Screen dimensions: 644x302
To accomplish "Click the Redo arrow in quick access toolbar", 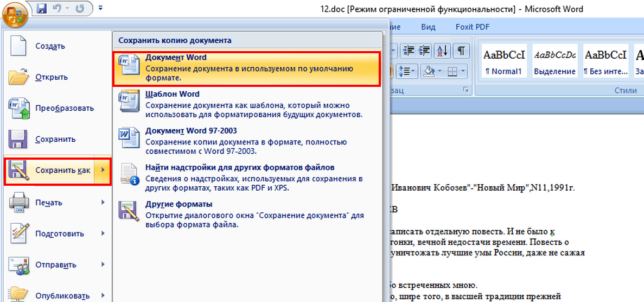I will pos(80,8).
